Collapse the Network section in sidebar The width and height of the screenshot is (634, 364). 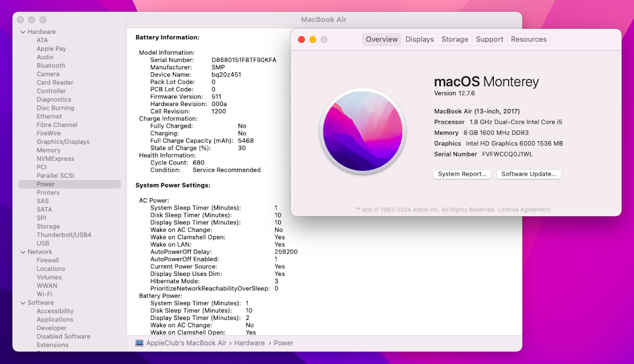[23, 252]
